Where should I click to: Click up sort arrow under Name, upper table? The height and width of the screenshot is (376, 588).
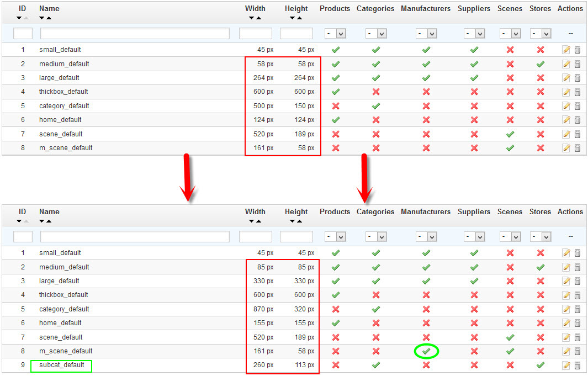(49, 18)
